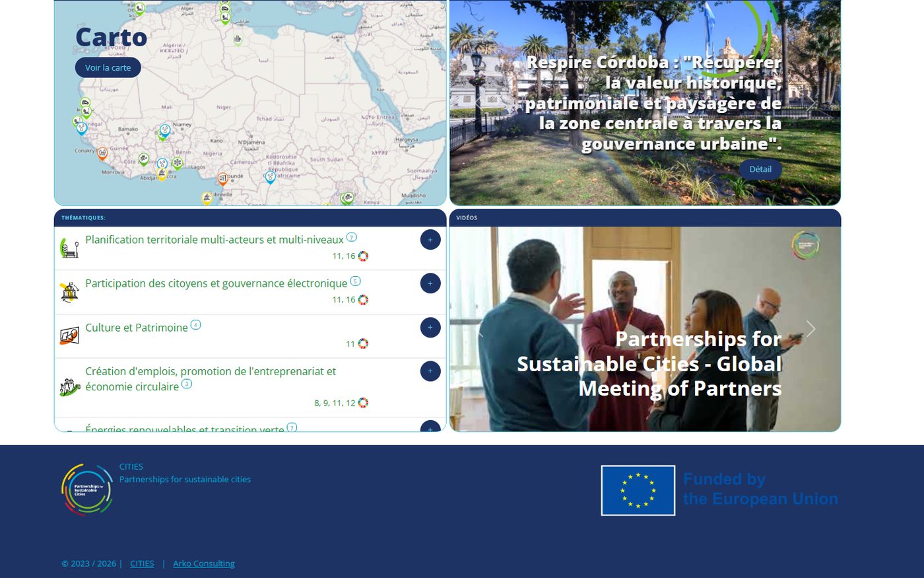
Task: Expand the Participation des citoyens theme
Action: [x=430, y=283]
